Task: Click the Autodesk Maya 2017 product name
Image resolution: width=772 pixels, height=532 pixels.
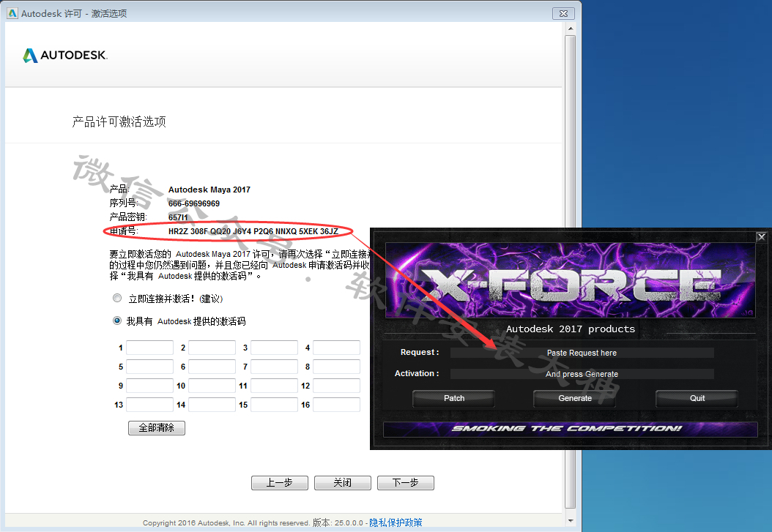Action: coord(209,190)
